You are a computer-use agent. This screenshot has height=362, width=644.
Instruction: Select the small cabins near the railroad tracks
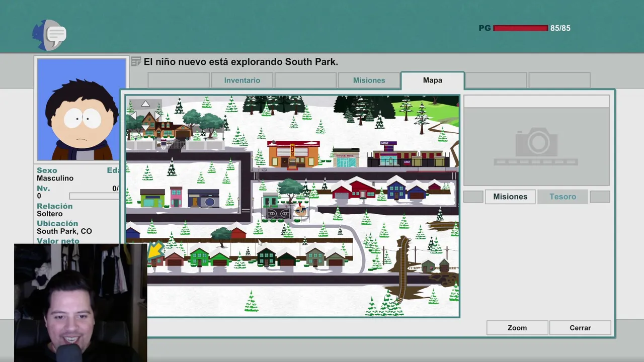click(436, 265)
